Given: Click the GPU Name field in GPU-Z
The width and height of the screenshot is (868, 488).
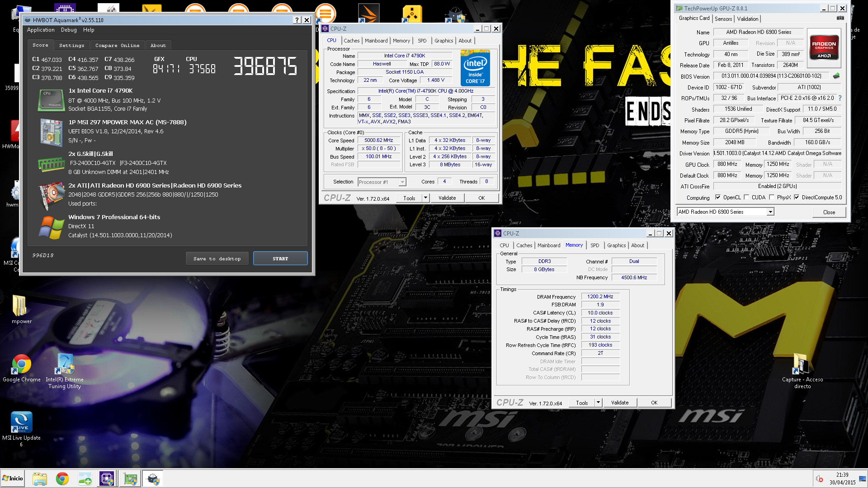Looking at the screenshot, I should click(759, 32).
